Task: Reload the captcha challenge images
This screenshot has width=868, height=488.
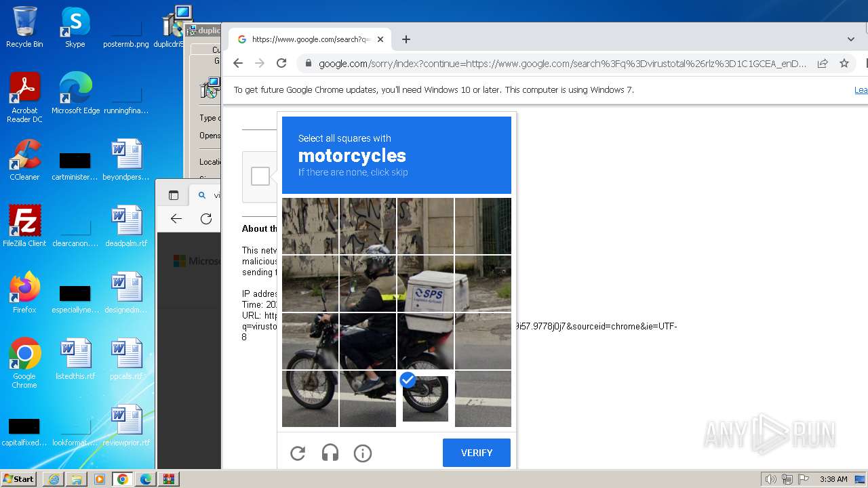Action: coord(298,453)
